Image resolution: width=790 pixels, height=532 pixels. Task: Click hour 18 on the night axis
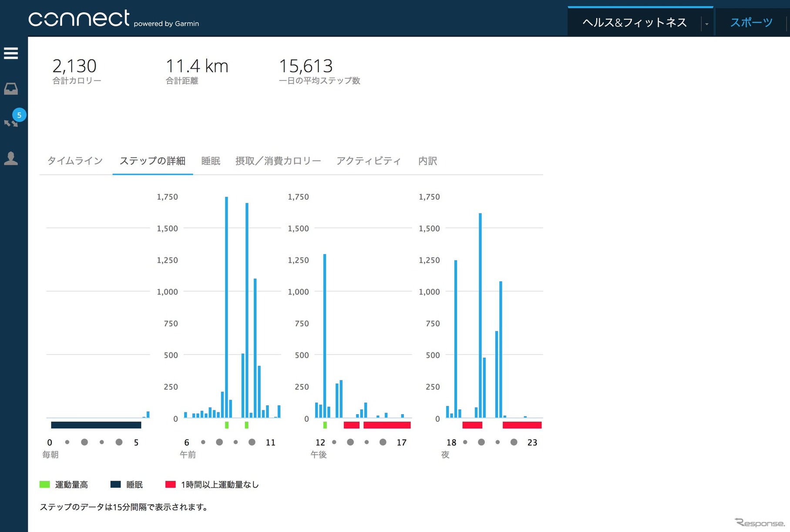point(451,442)
